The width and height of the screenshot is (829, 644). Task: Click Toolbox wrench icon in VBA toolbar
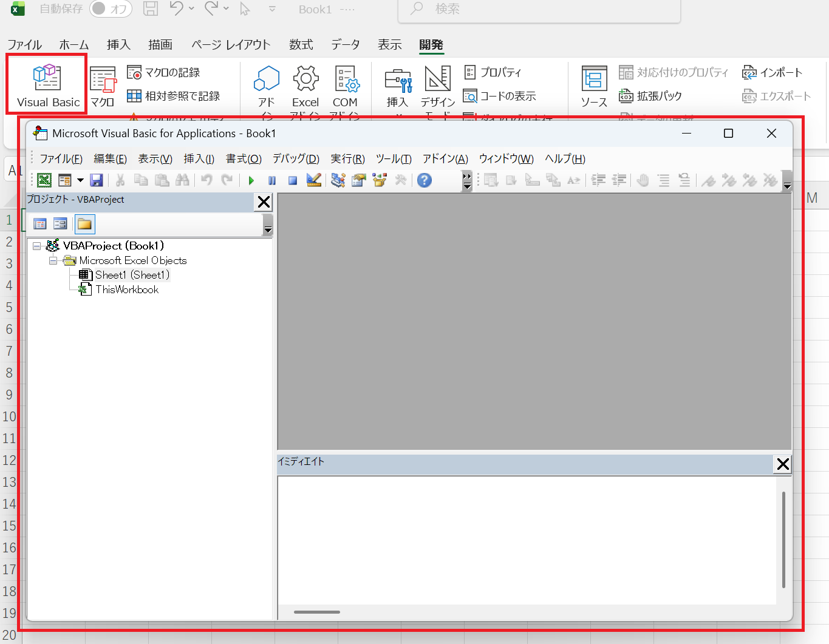(x=400, y=180)
